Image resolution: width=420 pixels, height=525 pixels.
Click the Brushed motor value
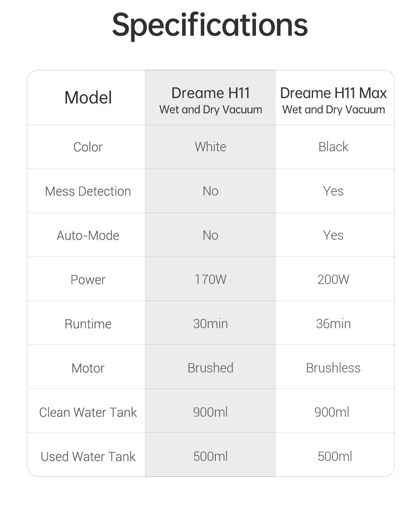click(x=210, y=368)
